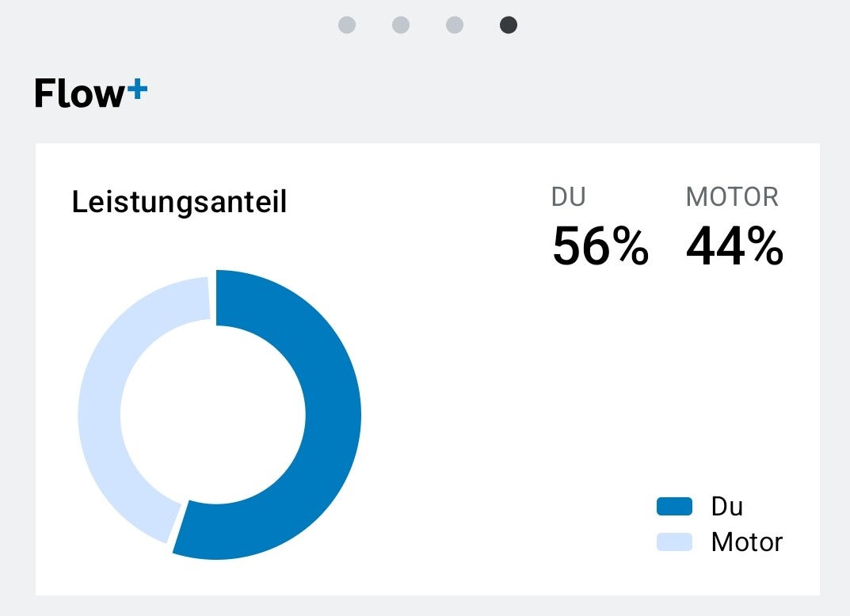Tap the third page indicator dot

click(x=455, y=25)
